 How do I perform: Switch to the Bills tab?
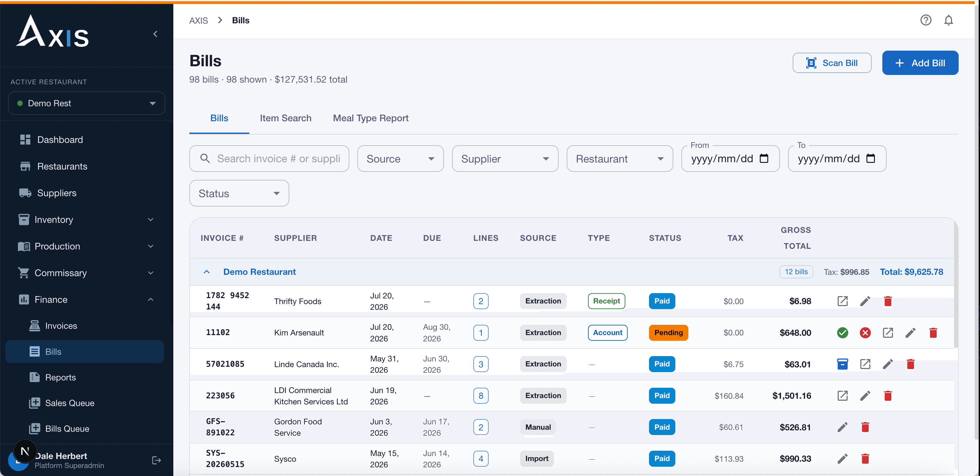219,118
